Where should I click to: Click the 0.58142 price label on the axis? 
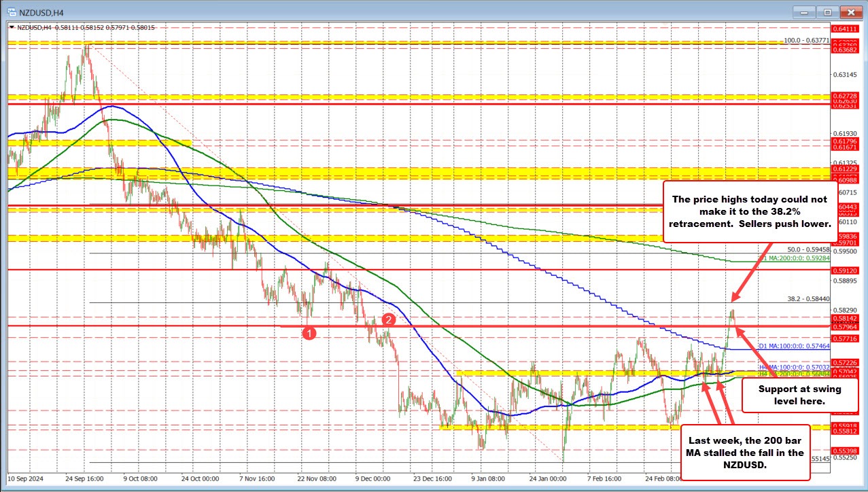(846, 318)
